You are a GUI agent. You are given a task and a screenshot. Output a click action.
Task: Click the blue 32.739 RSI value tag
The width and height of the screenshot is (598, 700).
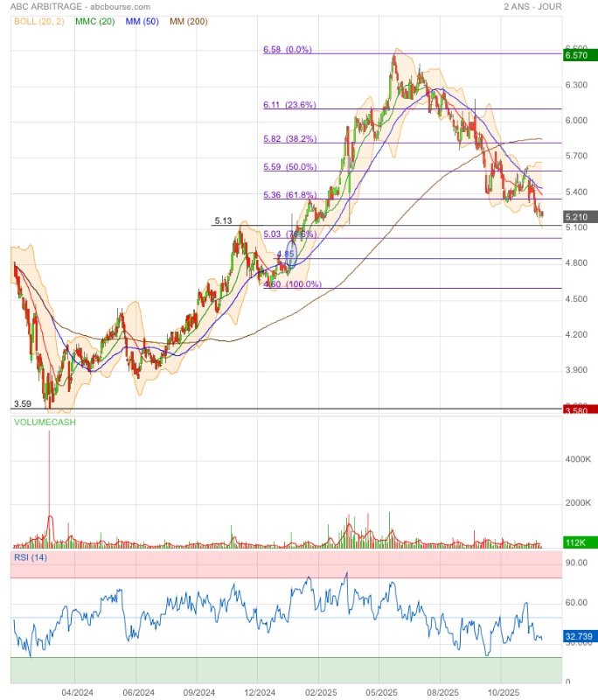click(x=579, y=637)
